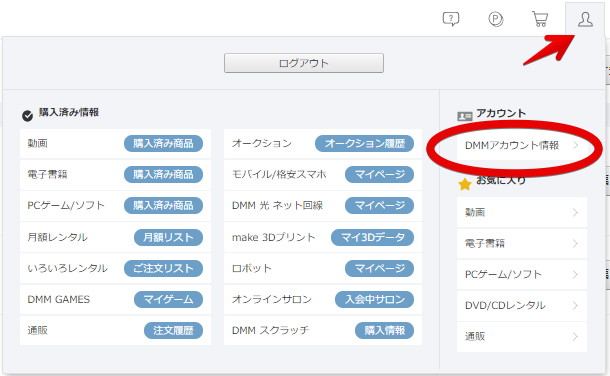Open 購入済み商品 for 動画
610x376 pixels.
click(163, 143)
